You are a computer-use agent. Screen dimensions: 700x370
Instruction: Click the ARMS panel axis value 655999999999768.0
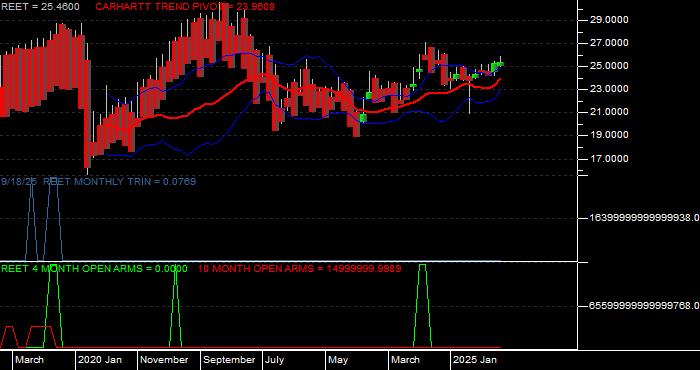click(x=645, y=306)
